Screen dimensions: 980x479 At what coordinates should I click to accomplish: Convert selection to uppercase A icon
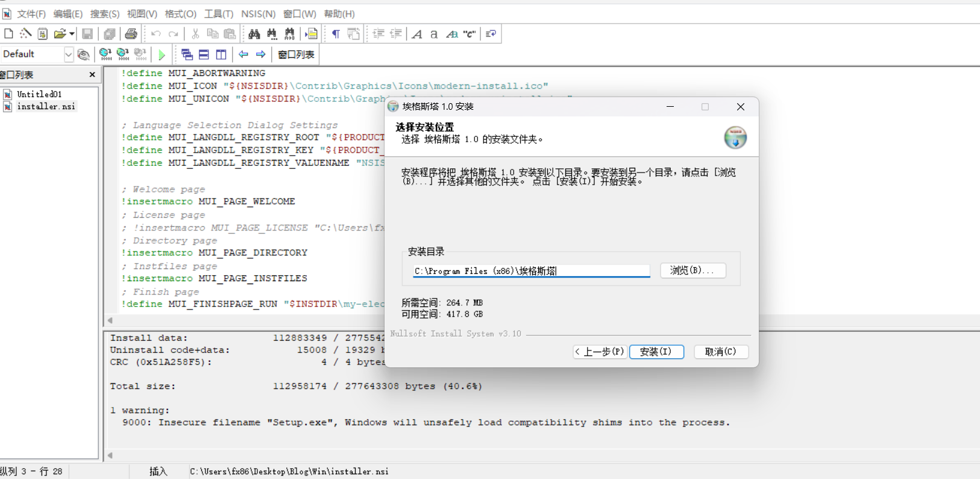pos(417,34)
